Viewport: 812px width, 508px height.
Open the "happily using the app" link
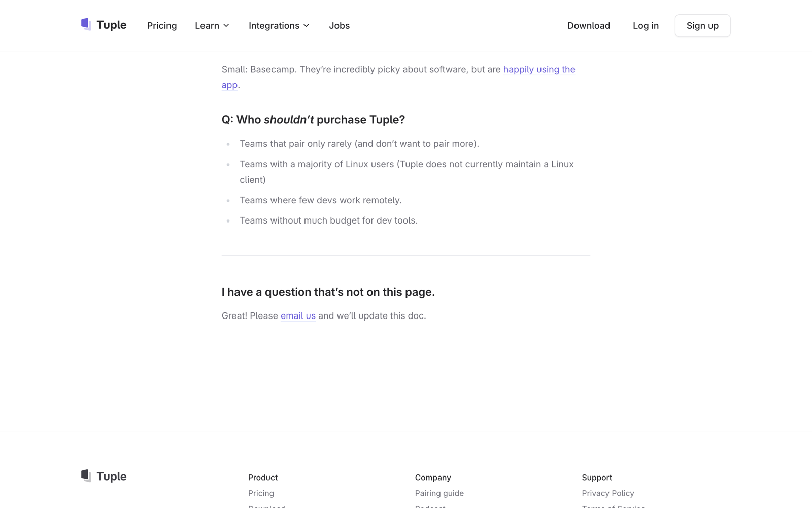point(539,69)
